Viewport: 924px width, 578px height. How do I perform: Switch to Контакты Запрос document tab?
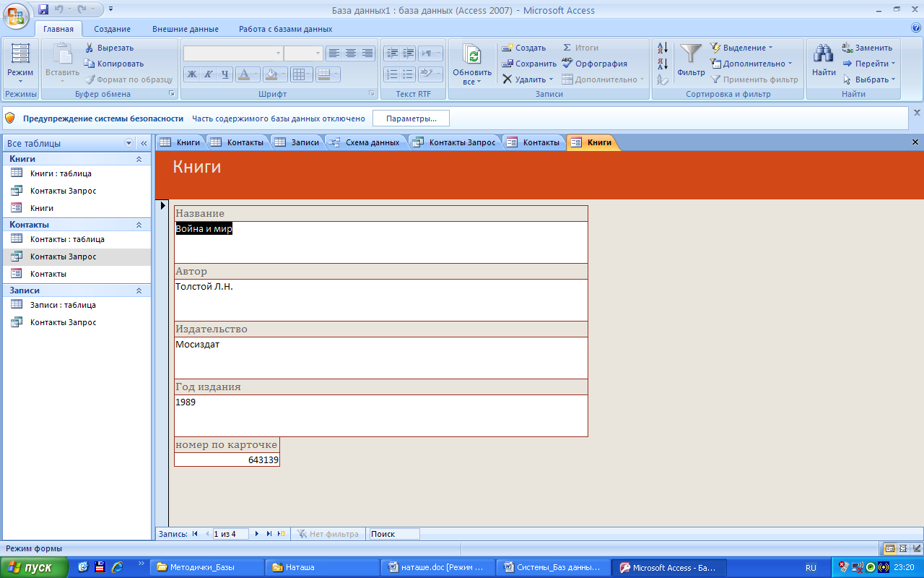point(455,142)
